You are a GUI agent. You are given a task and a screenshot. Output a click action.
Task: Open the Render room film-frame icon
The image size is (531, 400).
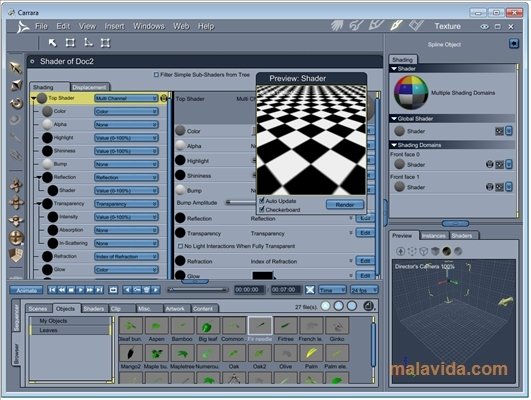[416, 25]
